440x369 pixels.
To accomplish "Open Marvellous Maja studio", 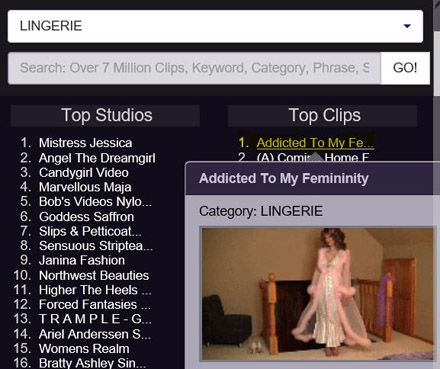I will tap(85, 187).
